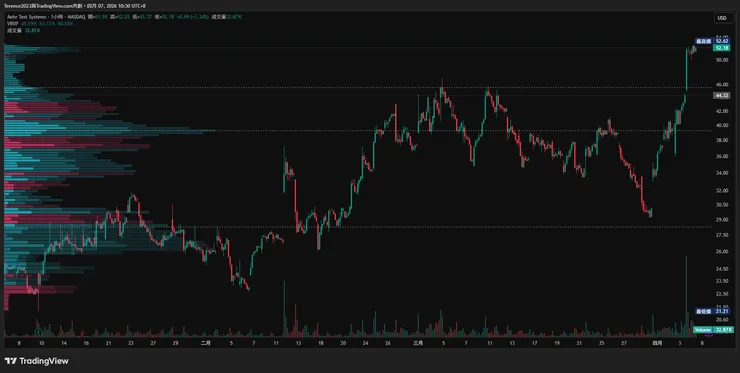Click the 27.50 price axis label
The height and width of the screenshot is (373, 740).
(722, 235)
